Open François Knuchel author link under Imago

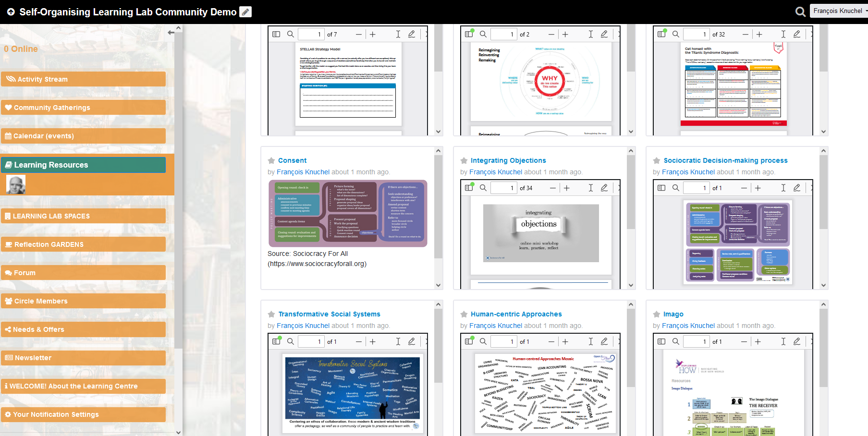coord(688,326)
